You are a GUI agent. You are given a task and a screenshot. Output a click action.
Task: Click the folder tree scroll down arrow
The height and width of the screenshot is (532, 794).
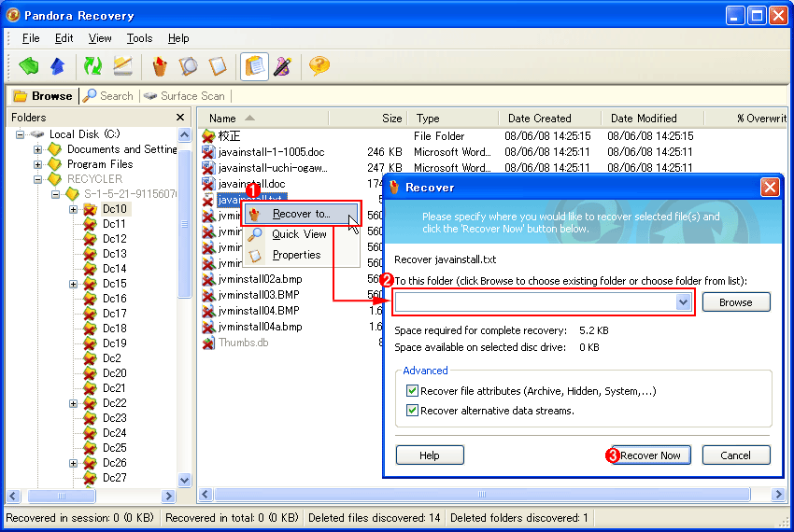[184, 480]
